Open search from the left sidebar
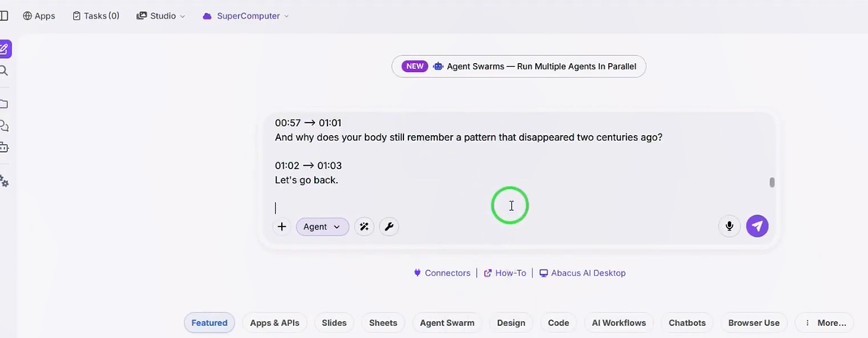868x338 pixels. tap(4, 71)
